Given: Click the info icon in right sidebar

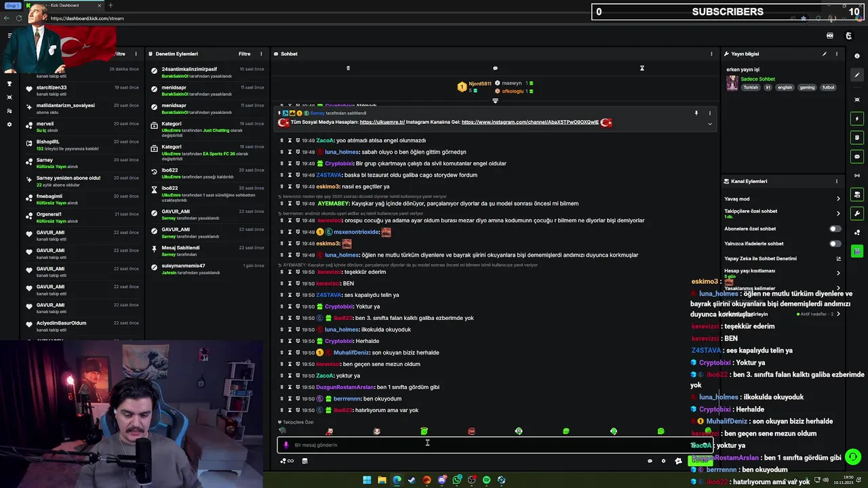Looking at the screenshot, I should pyautogui.click(x=857, y=56).
